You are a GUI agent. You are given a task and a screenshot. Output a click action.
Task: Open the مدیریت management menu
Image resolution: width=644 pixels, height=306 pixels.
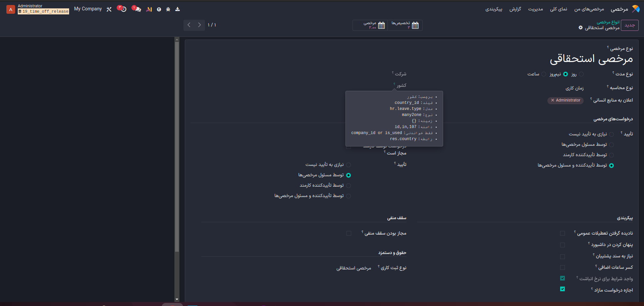[x=535, y=9]
